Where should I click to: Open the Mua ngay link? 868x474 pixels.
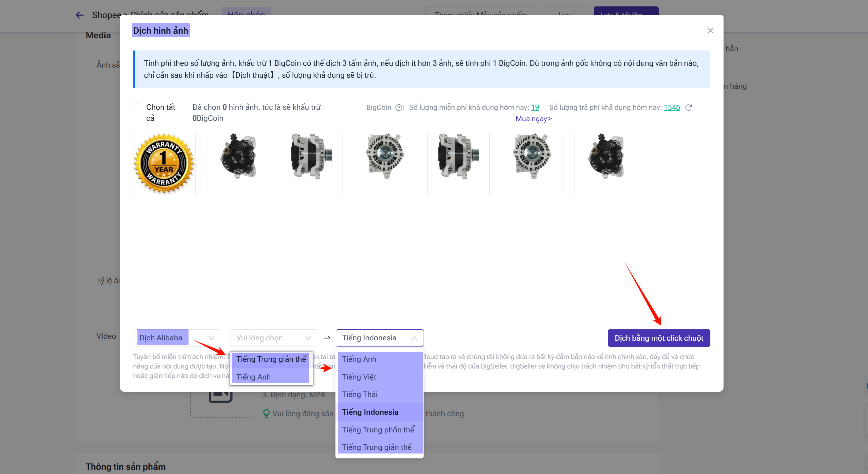533,119
